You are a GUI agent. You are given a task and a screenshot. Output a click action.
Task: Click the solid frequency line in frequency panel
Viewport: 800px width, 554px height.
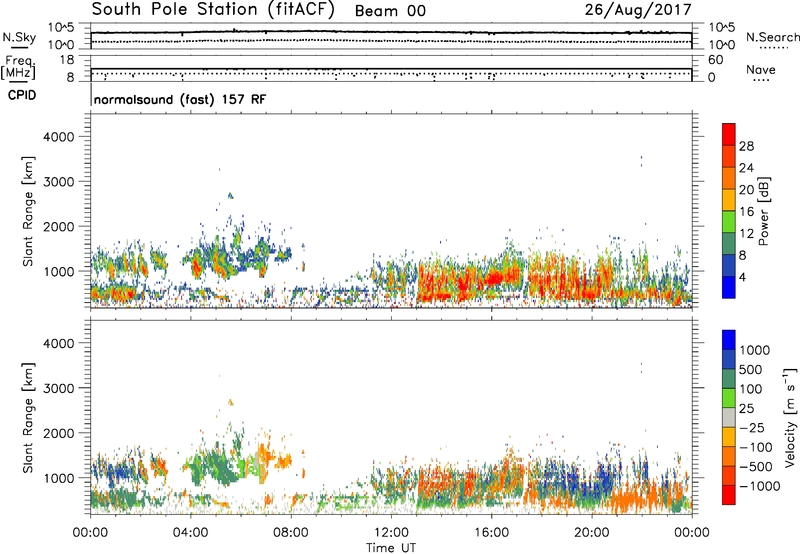pos(391,69)
